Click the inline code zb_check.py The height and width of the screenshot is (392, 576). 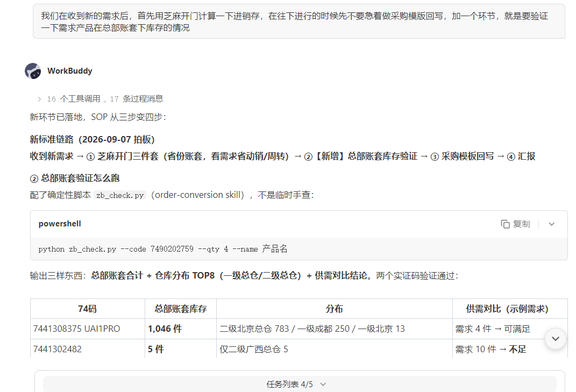point(120,195)
